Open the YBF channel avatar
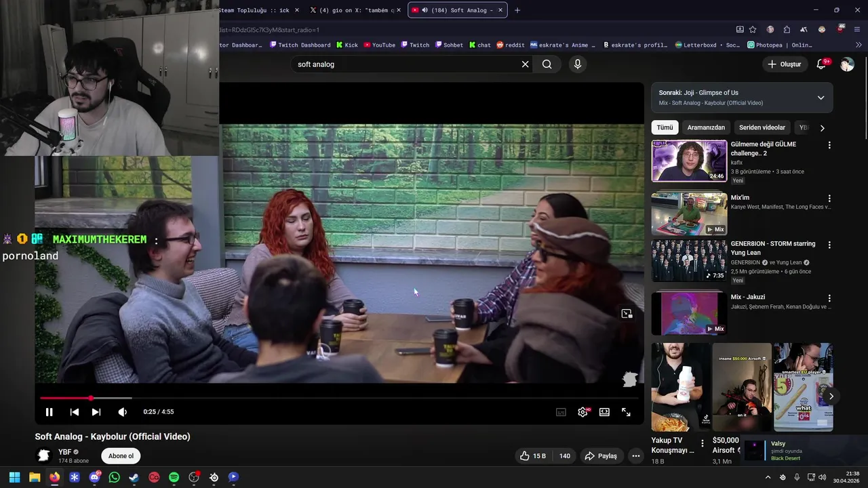 [x=44, y=455]
